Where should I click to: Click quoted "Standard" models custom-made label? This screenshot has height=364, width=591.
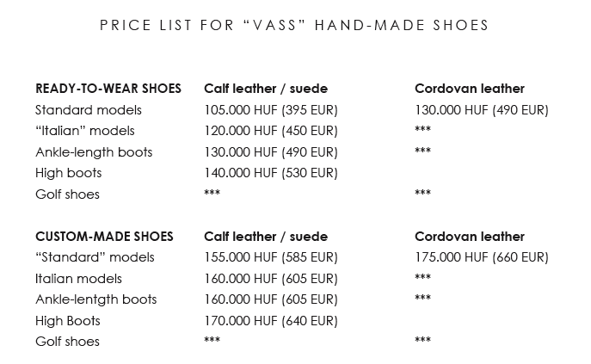(95, 257)
